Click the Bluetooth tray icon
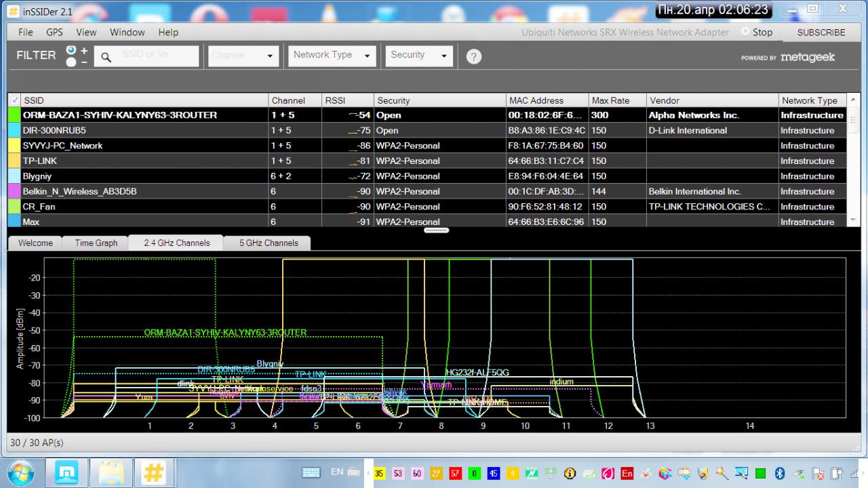This screenshot has width=868, height=488. click(x=780, y=473)
